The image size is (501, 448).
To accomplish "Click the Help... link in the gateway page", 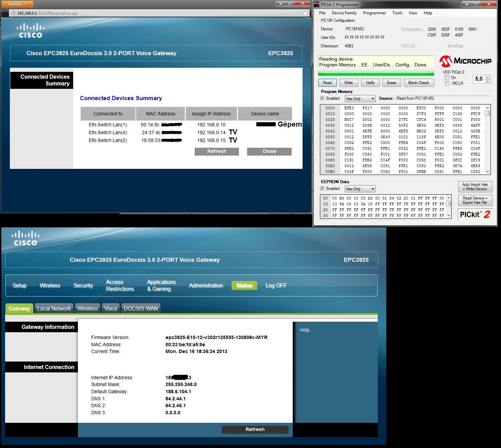I will tap(306, 330).
